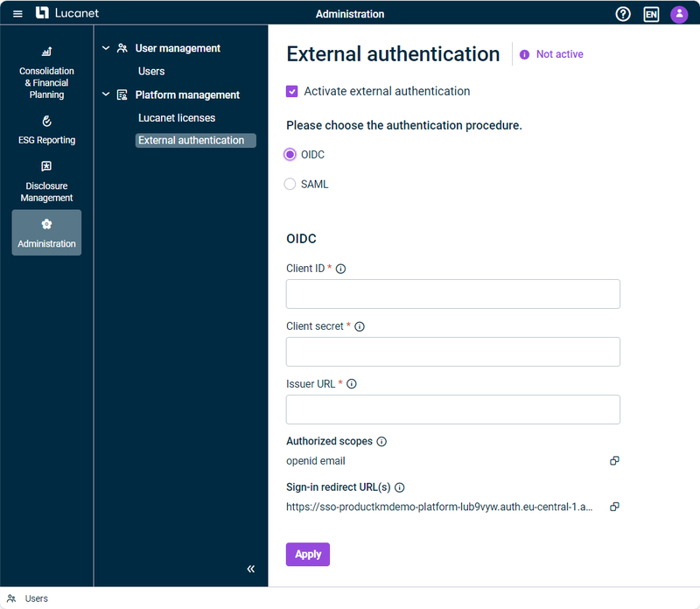Viewport: 700px width, 609px height.
Task: Click the Client ID info icon
Action: pos(340,269)
